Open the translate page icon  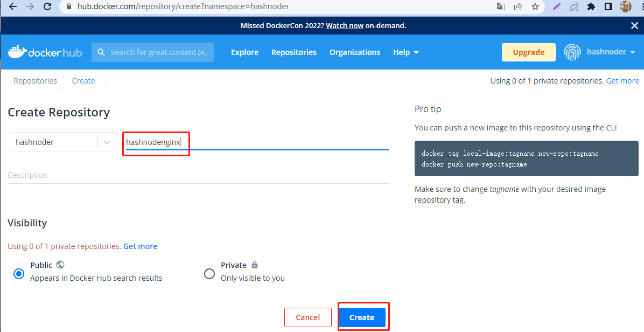click(x=501, y=6)
